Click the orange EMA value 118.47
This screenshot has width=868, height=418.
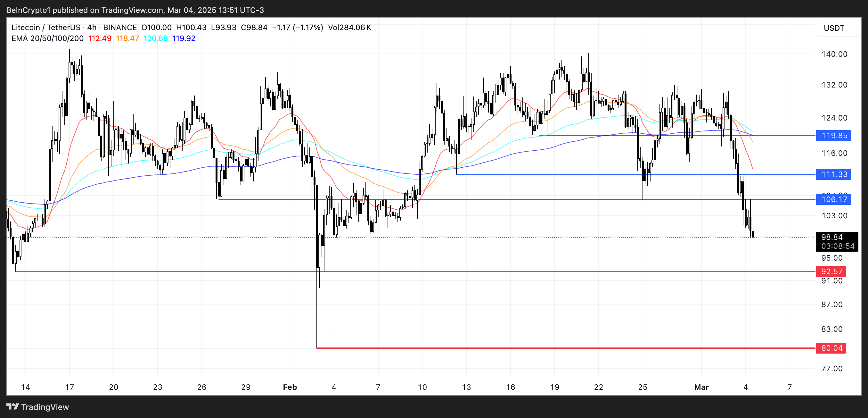[127, 38]
